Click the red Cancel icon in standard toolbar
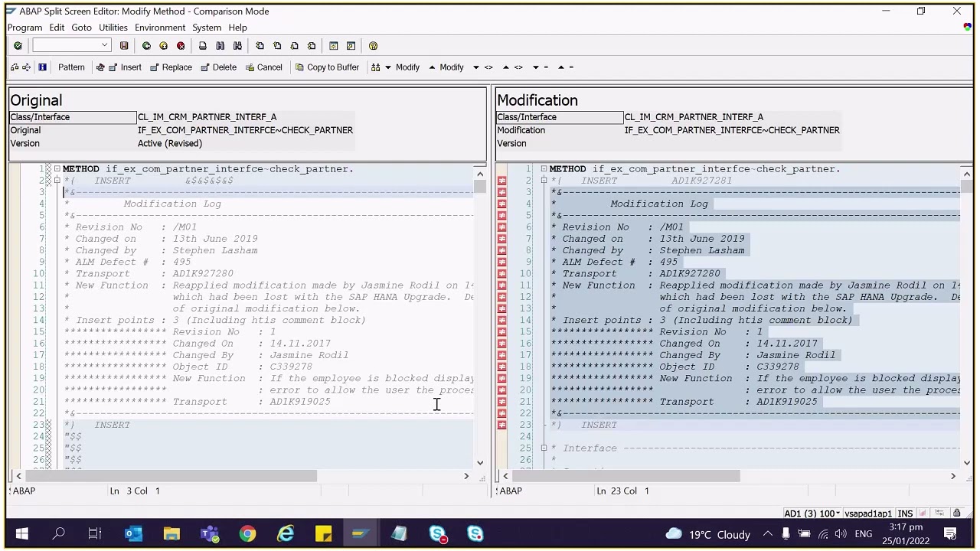The width and height of the screenshot is (980, 551). [x=181, y=46]
